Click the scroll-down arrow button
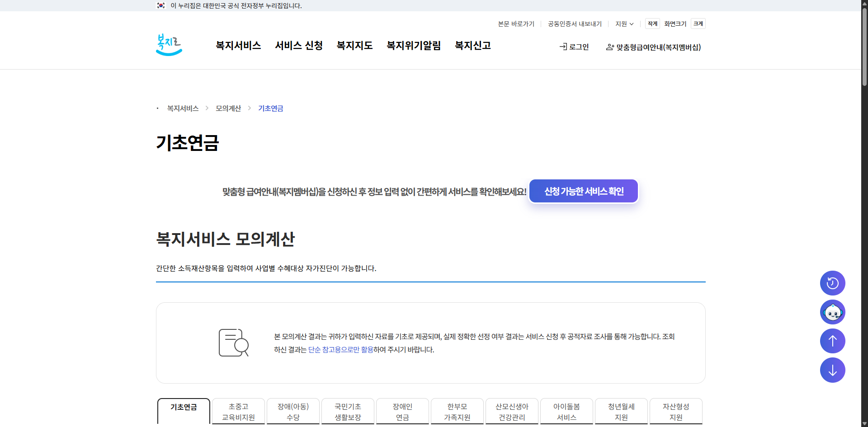This screenshot has width=868, height=427. pos(832,370)
